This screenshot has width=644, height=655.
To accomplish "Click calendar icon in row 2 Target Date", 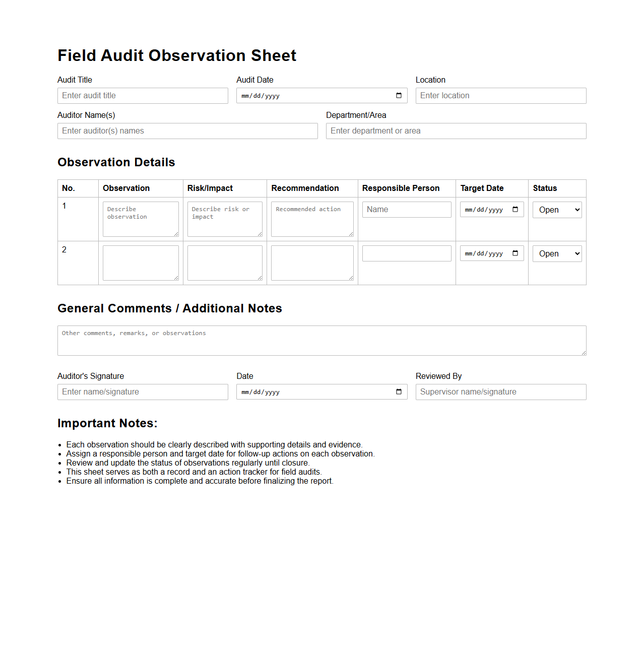I will tap(515, 253).
